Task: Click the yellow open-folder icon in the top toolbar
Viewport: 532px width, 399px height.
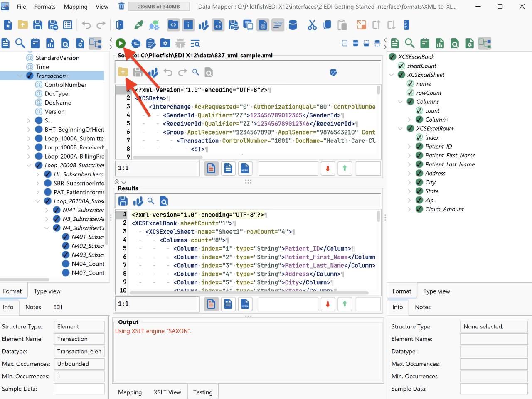Action: point(23,25)
